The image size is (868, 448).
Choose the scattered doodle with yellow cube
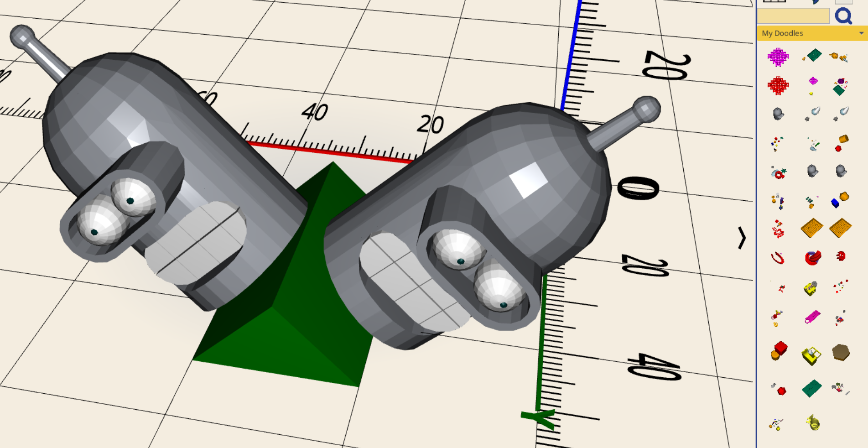pyautogui.click(x=776, y=424)
